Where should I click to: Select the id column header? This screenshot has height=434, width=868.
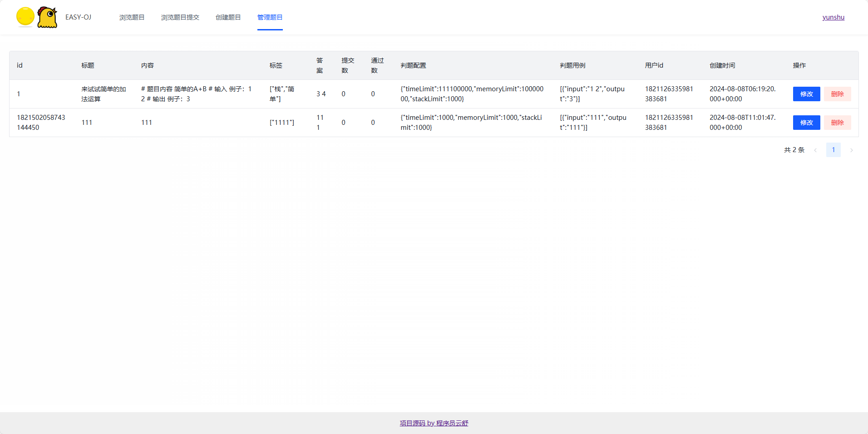point(20,65)
